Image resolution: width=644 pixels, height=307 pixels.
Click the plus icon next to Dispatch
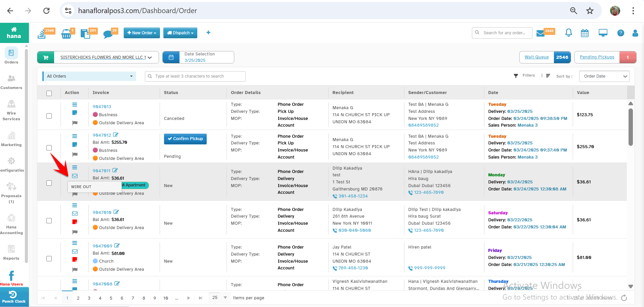[x=208, y=33]
